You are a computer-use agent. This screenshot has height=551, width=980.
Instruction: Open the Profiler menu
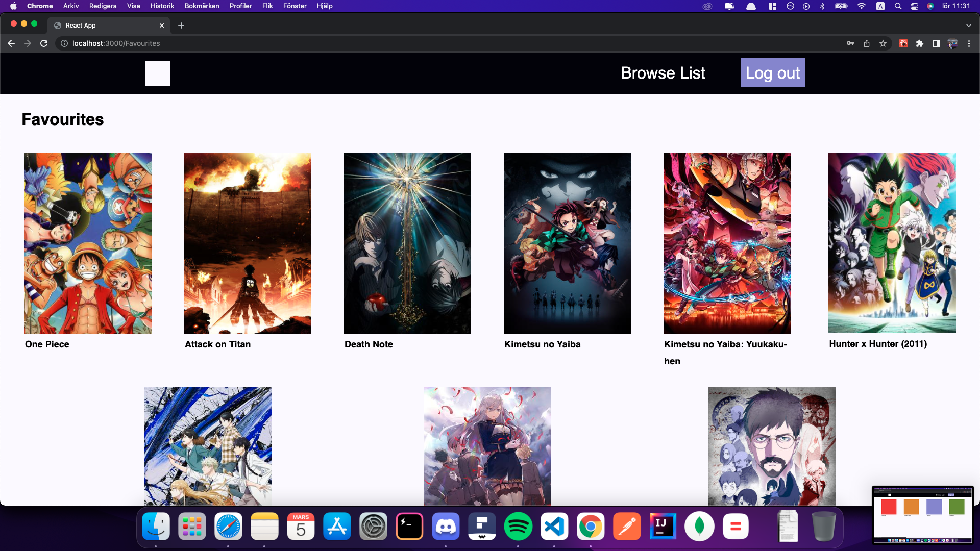coord(240,6)
